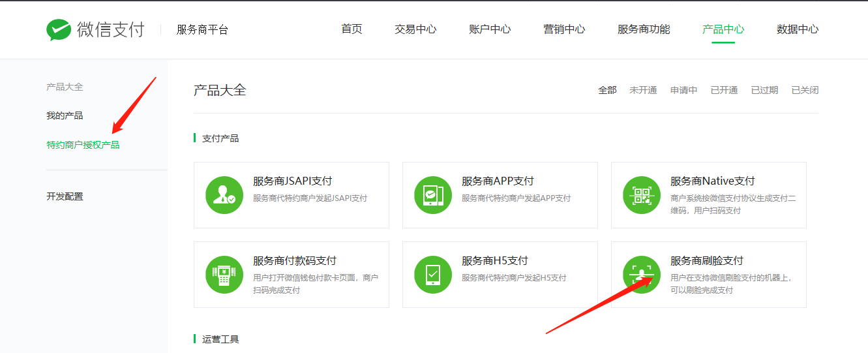Open the 营销中心 navigation tab
Viewport: 868px width, 353px height.
564,29
